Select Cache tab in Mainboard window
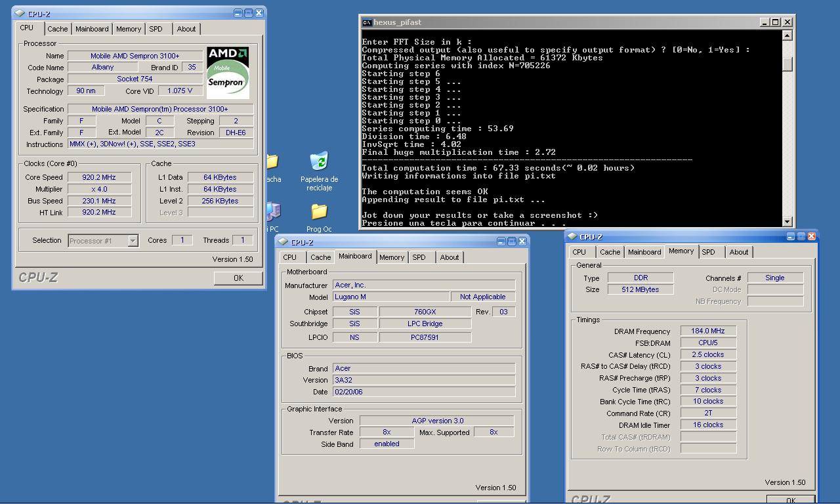This screenshot has width=840, height=504. coord(320,257)
